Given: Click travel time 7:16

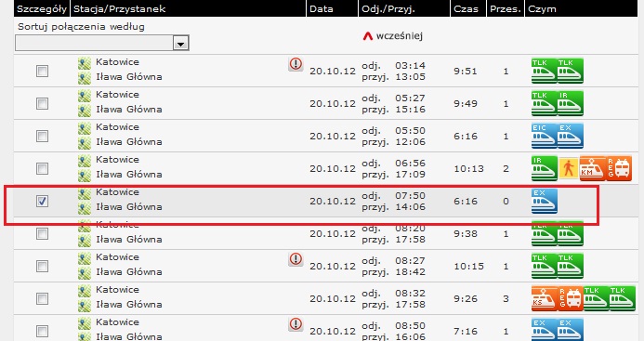Looking at the screenshot, I should 466,331.
